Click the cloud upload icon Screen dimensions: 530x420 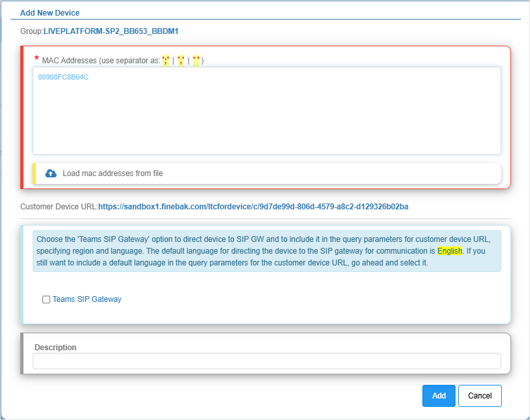pos(51,173)
